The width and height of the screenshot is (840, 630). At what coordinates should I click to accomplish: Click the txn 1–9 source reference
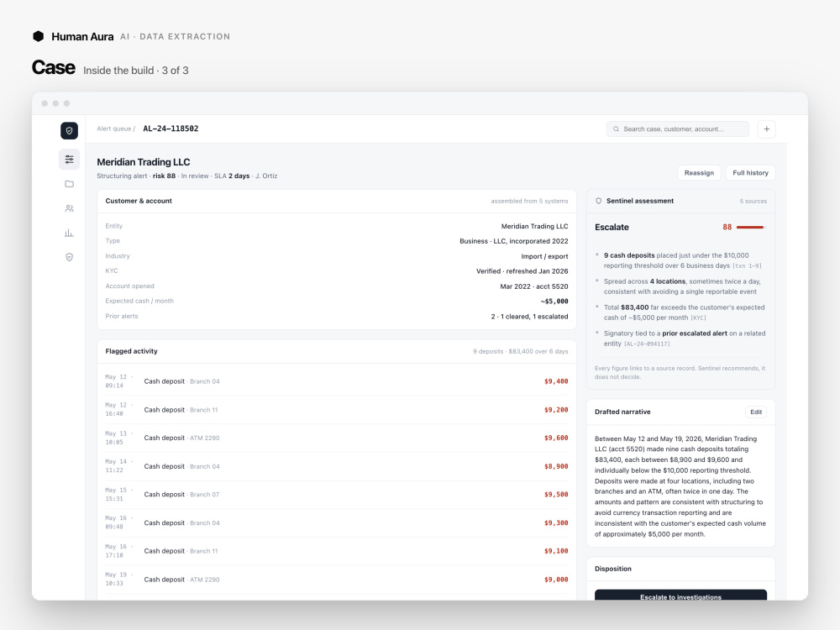[x=747, y=265]
